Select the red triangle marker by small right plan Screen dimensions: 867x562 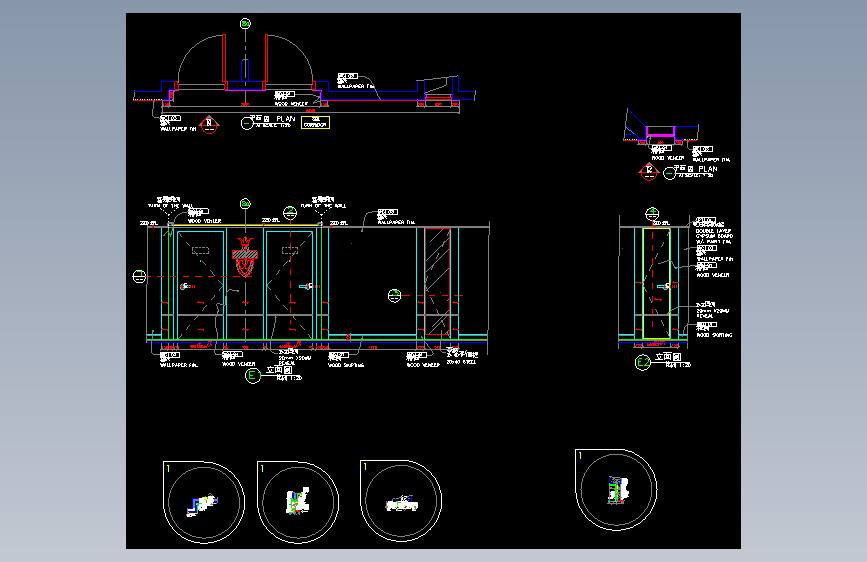pyautogui.click(x=649, y=172)
